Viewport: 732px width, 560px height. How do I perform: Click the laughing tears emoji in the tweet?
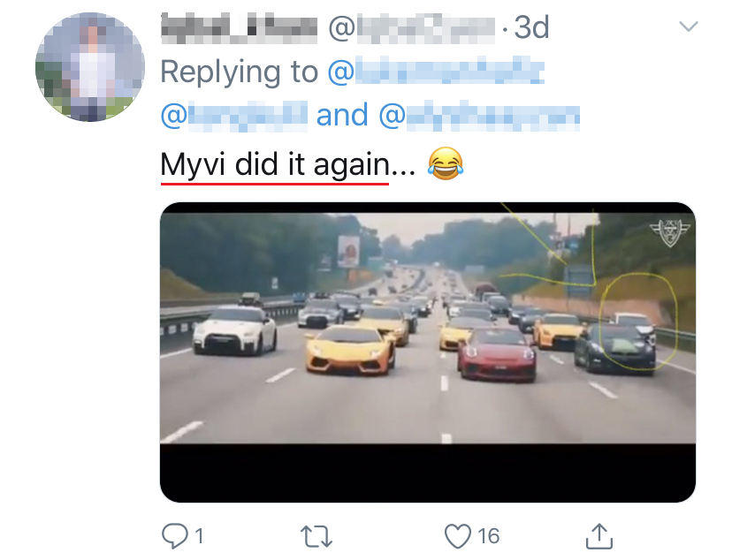coord(445,164)
